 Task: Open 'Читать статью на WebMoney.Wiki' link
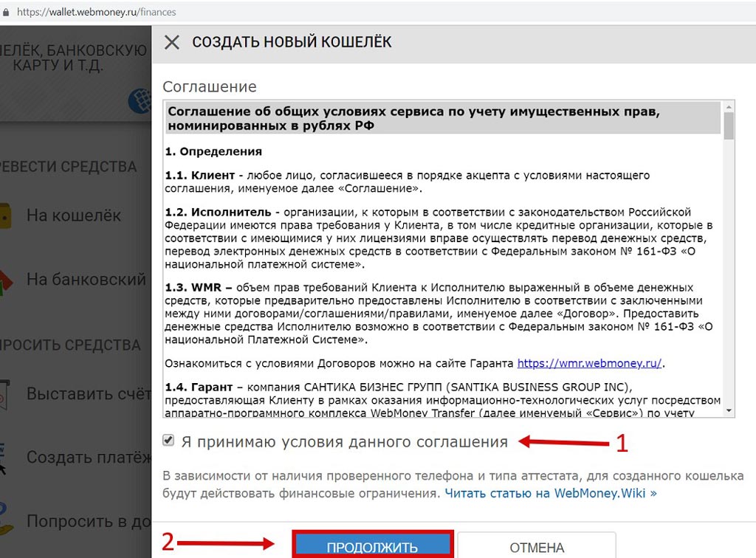(x=551, y=494)
